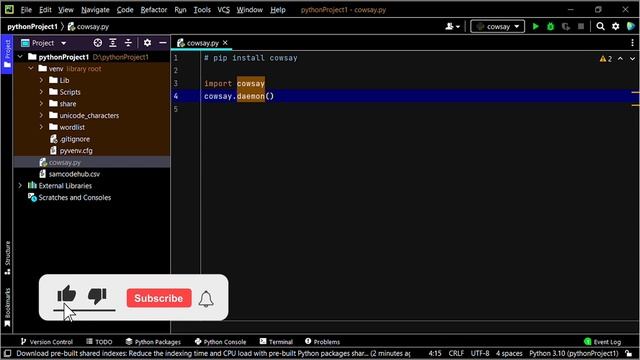This screenshot has width=640, height=360.
Task: Start debugging with the bug icon
Action: pyautogui.click(x=551, y=27)
